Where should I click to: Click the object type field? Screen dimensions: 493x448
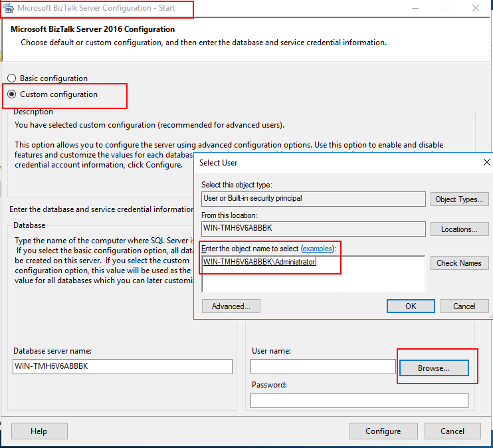[314, 199]
